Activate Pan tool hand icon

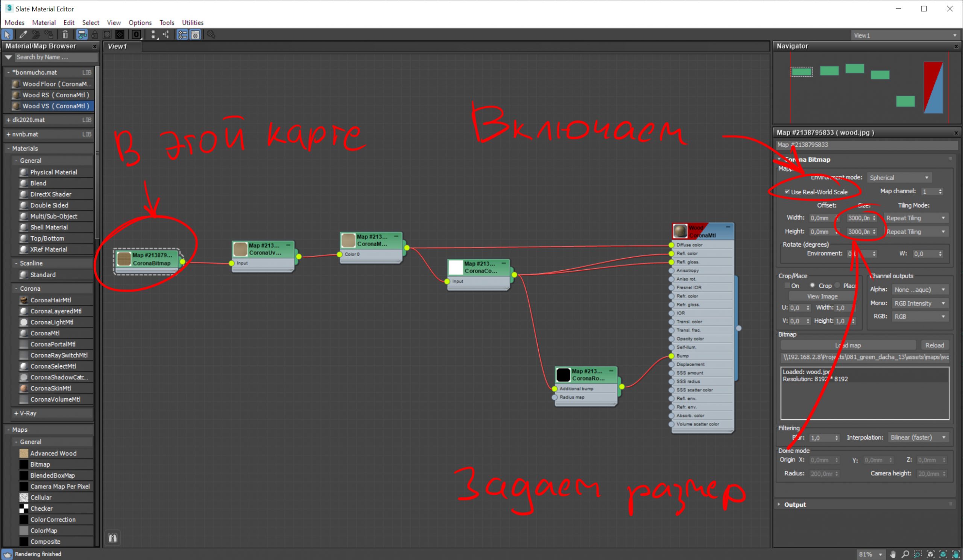click(893, 554)
